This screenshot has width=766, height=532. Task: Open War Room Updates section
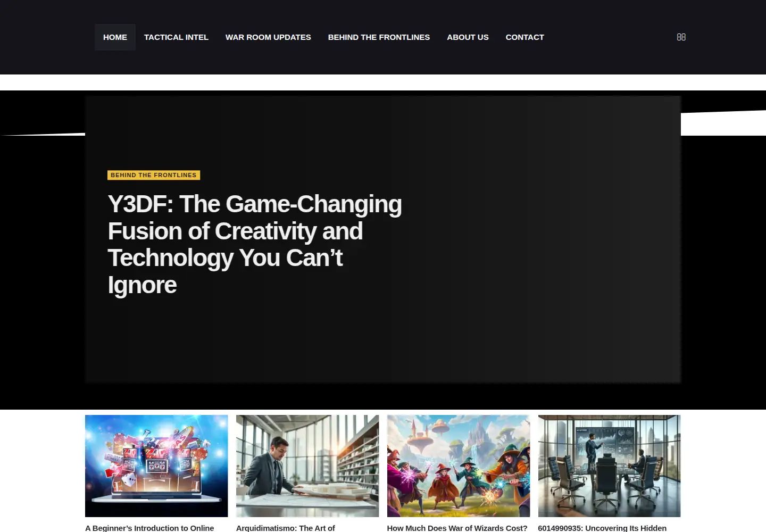point(268,37)
